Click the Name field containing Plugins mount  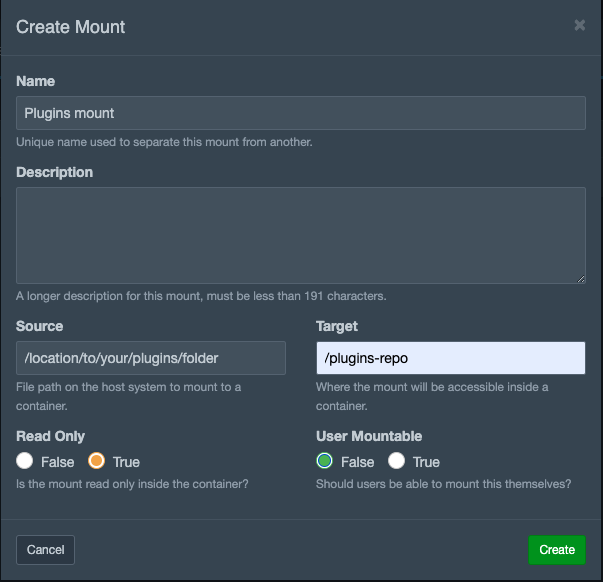tap(301, 113)
